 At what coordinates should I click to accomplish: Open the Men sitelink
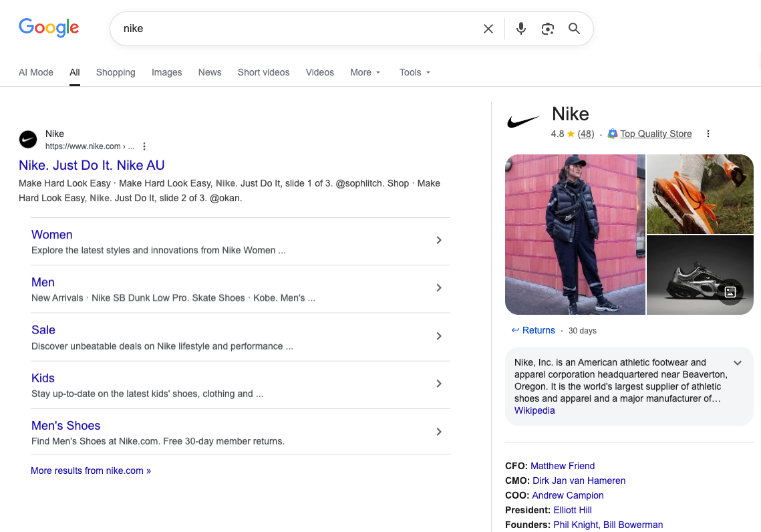(x=43, y=282)
